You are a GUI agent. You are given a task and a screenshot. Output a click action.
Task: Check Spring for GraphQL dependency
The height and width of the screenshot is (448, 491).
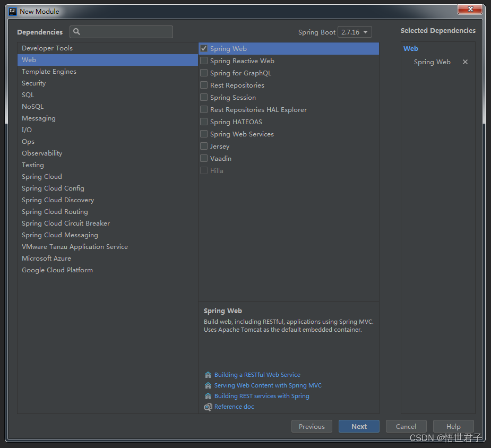point(204,73)
